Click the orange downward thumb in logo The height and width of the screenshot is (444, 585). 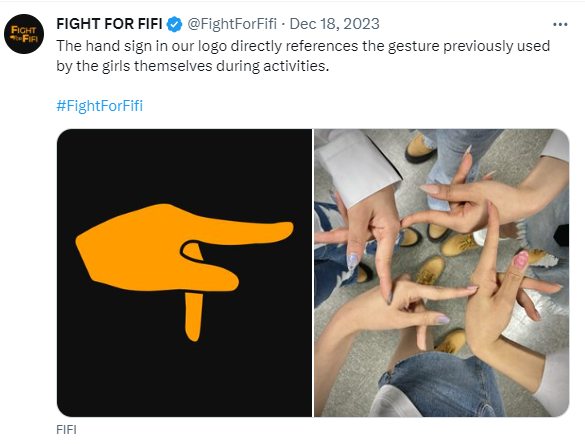click(x=194, y=316)
